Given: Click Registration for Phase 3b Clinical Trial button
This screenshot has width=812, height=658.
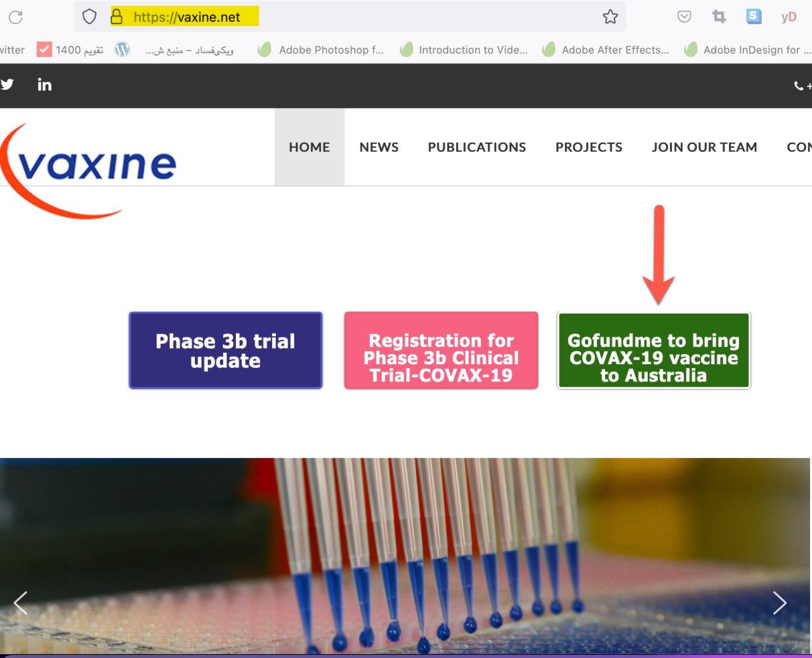Looking at the screenshot, I should tap(441, 350).
